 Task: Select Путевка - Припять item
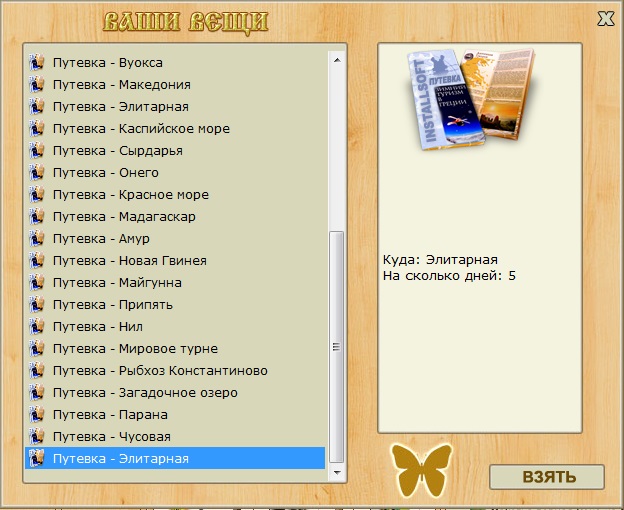coord(175,304)
